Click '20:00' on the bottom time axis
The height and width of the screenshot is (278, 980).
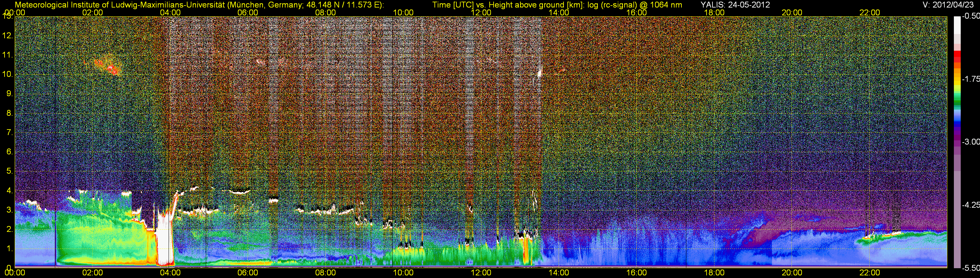792,273
